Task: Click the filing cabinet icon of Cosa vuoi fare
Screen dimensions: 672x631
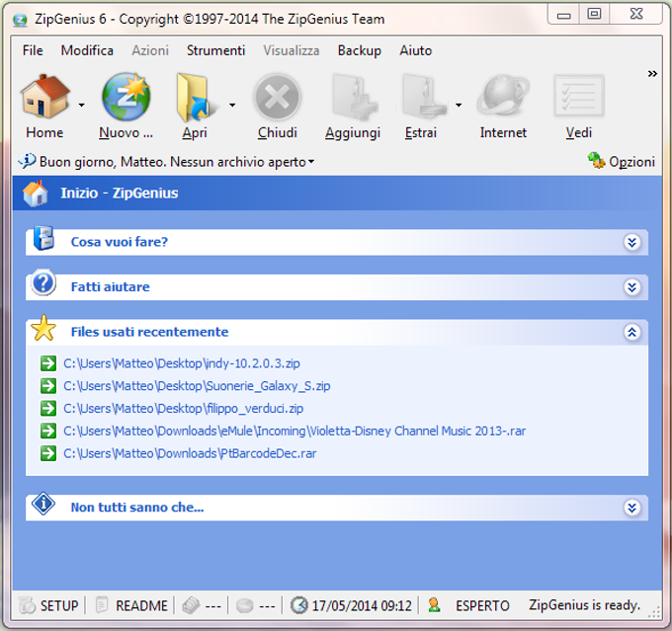Action: tap(43, 238)
